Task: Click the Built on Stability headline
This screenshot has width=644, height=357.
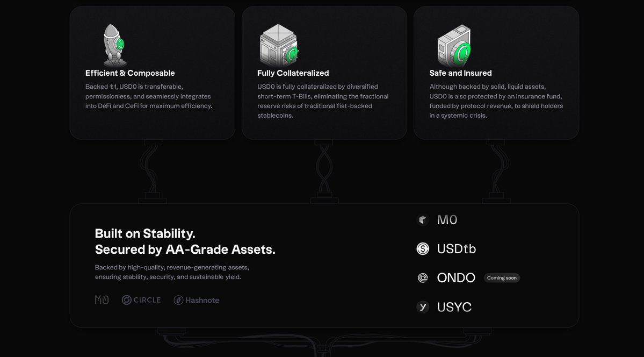Action: [x=185, y=241]
